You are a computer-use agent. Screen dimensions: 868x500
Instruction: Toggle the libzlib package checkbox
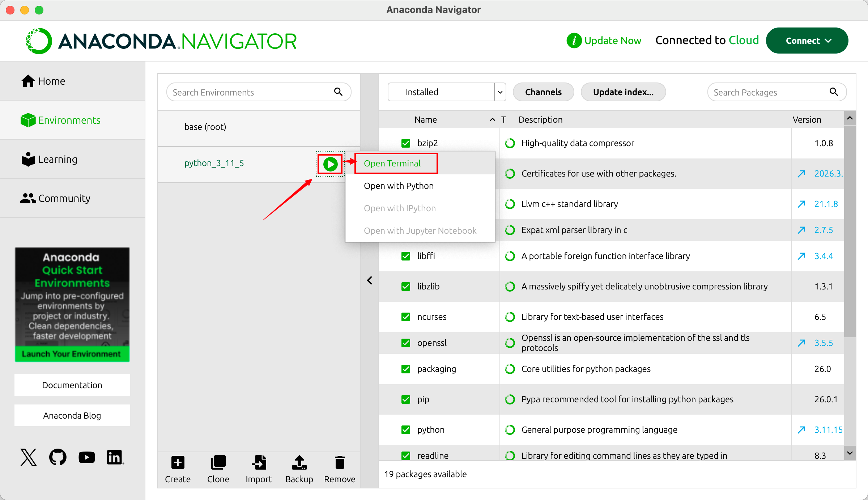pos(406,287)
